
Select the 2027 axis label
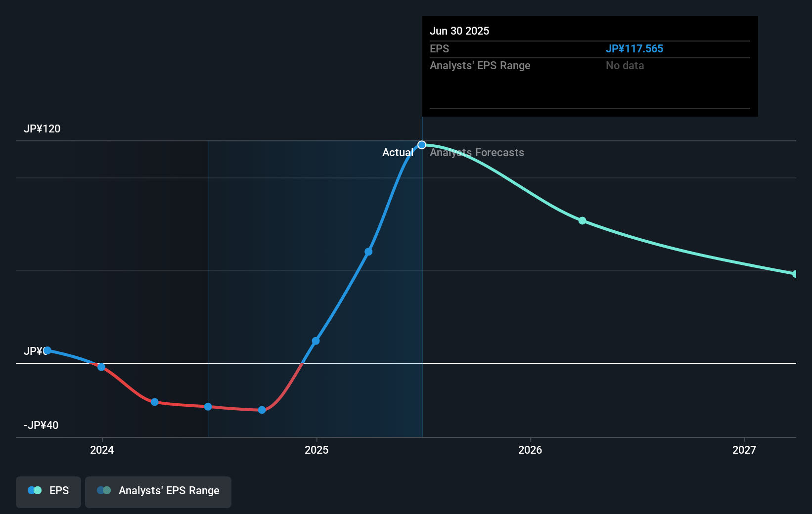coord(745,450)
